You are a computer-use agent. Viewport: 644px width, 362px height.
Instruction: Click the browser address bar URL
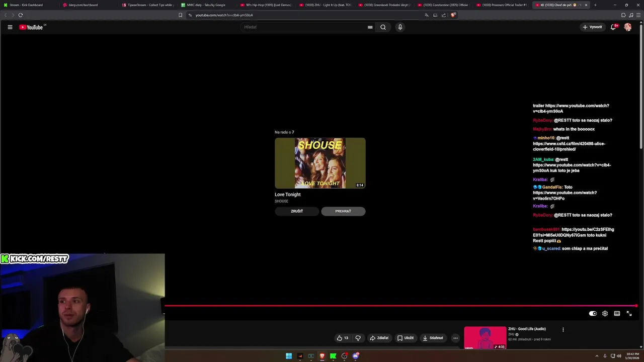click(224, 15)
